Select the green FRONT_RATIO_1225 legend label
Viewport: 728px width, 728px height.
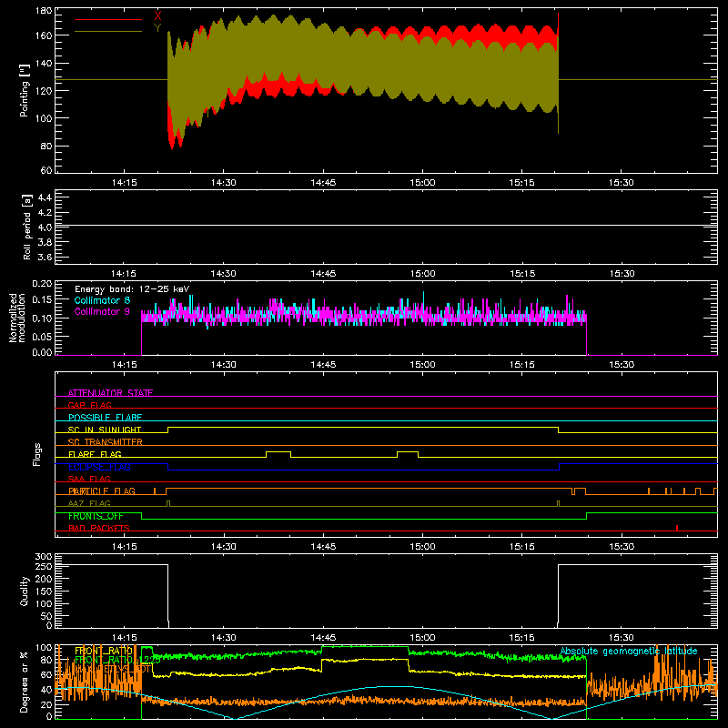tap(117, 660)
